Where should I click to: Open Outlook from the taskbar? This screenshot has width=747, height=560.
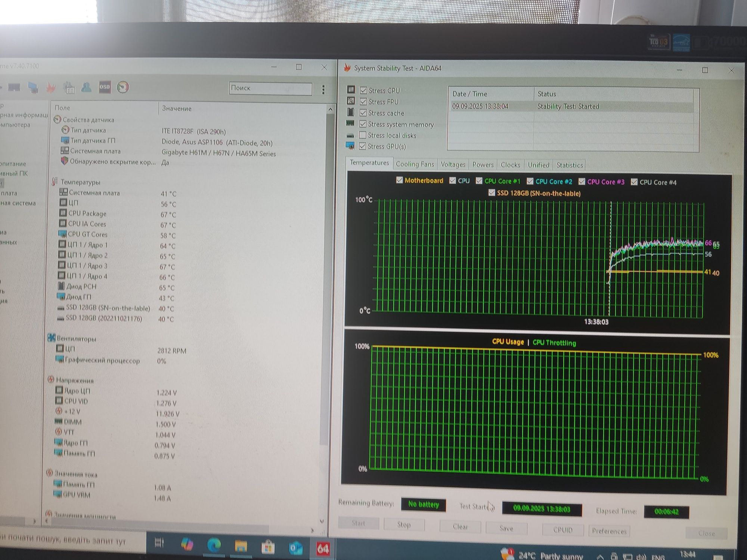click(x=295, y=548)
